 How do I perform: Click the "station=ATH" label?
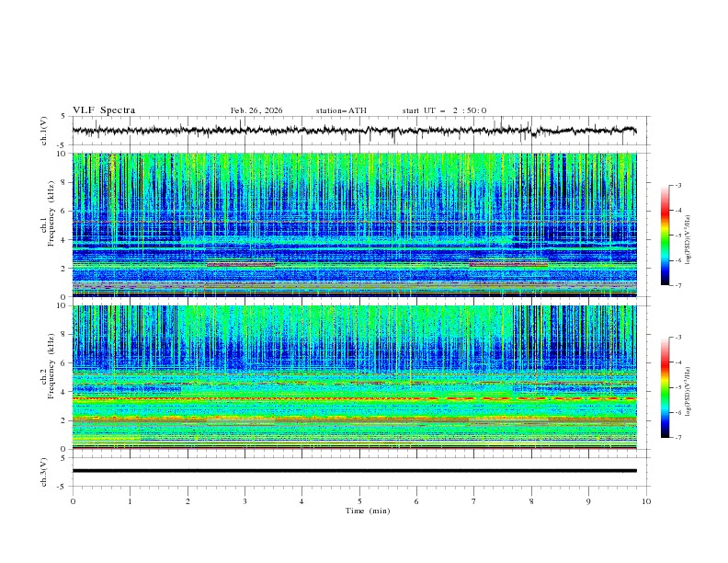pyautogui.click(x=341, y=110)
